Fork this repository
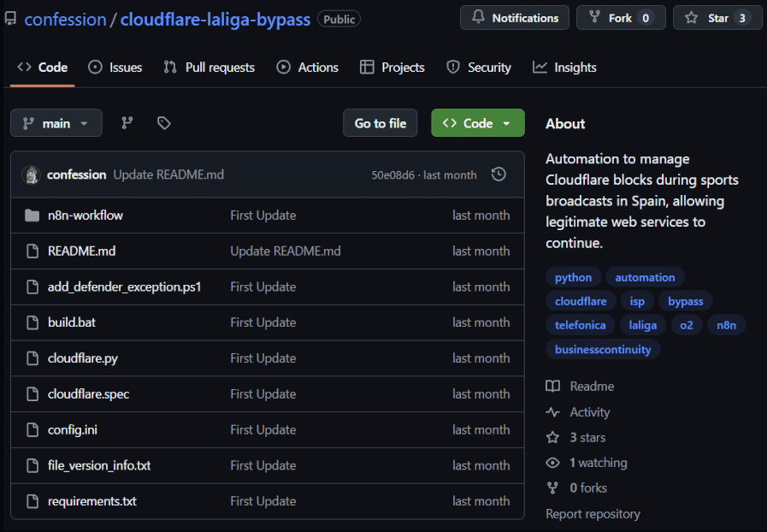Screen dimensions: 767x532 tap(621, 18)
